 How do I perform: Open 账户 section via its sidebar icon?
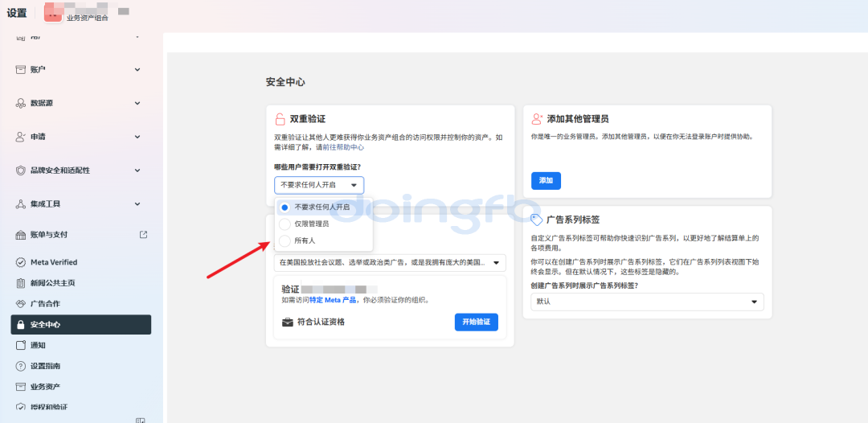coord(21,70)
